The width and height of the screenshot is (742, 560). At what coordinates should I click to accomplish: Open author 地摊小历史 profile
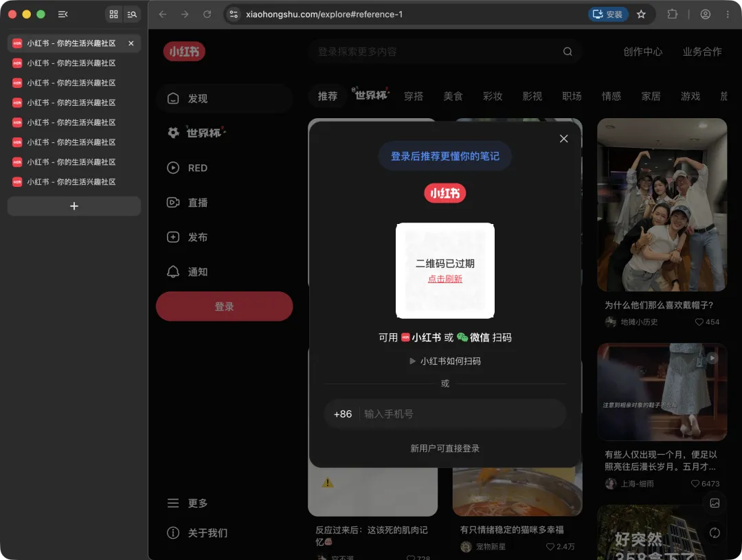tap(632, 322)
